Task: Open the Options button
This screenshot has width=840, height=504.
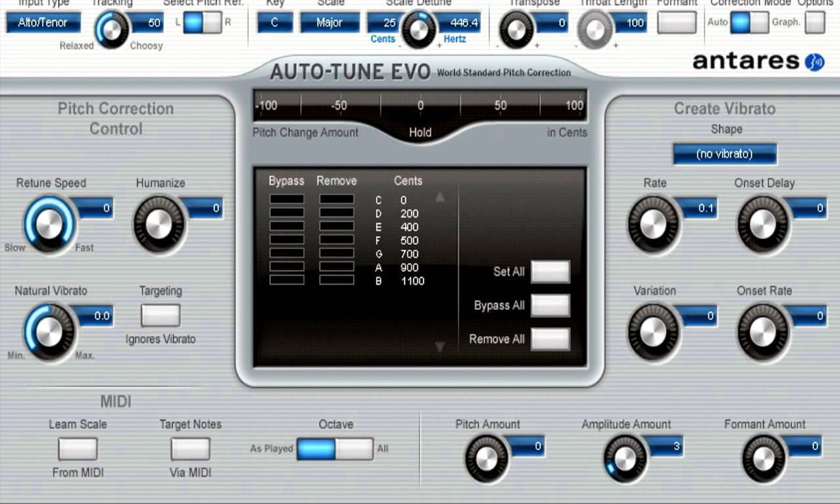Action: pos(815,22)
